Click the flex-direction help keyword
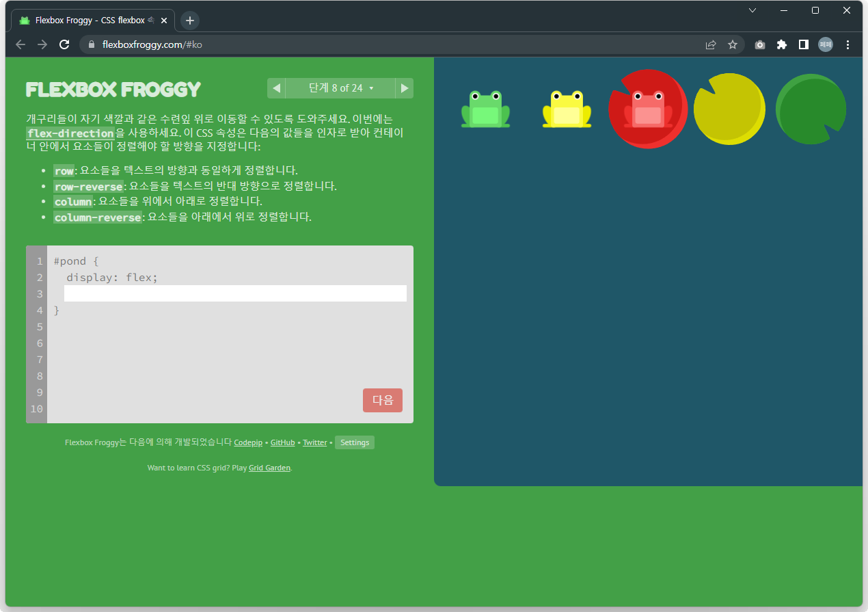This screenshot has width=868, height=612. coord(70,133)
